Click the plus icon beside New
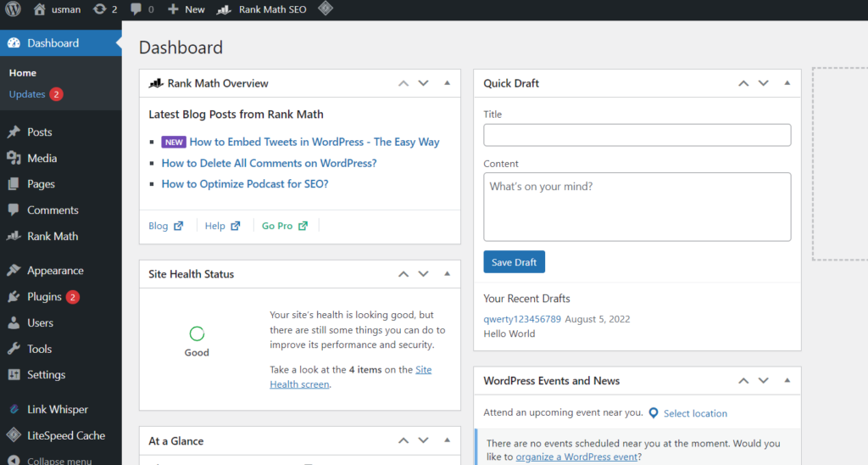 click(173, 9)
